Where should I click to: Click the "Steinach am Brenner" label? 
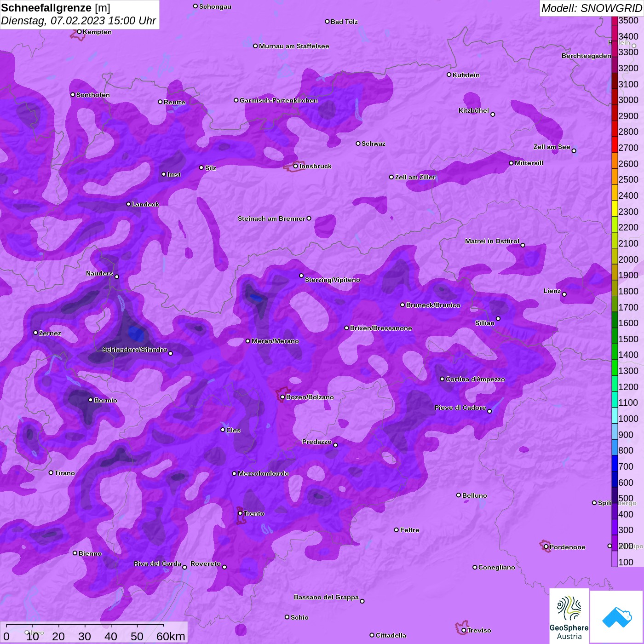click(271, 218)
